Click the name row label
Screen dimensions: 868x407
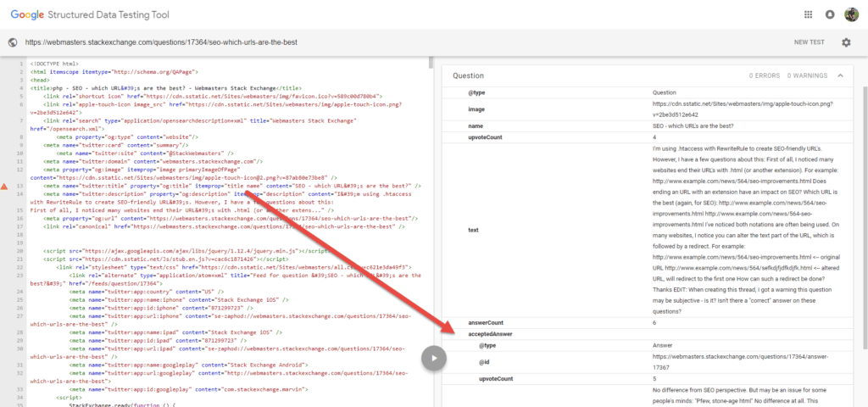476,126
